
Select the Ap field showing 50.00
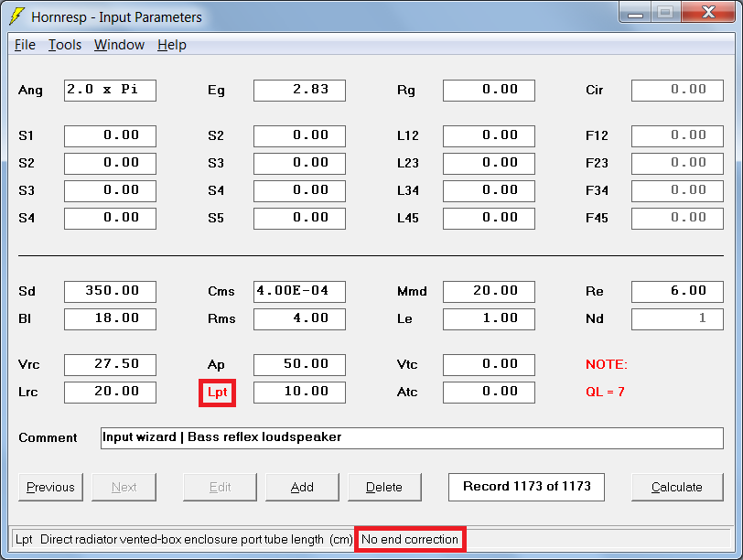coord(299,365)
